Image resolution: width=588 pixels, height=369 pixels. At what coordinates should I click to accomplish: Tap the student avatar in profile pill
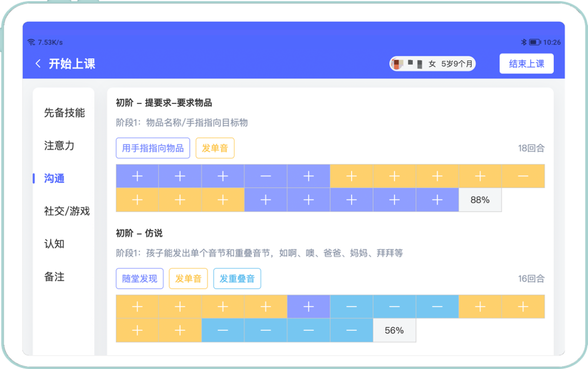(x=398, y=64)
